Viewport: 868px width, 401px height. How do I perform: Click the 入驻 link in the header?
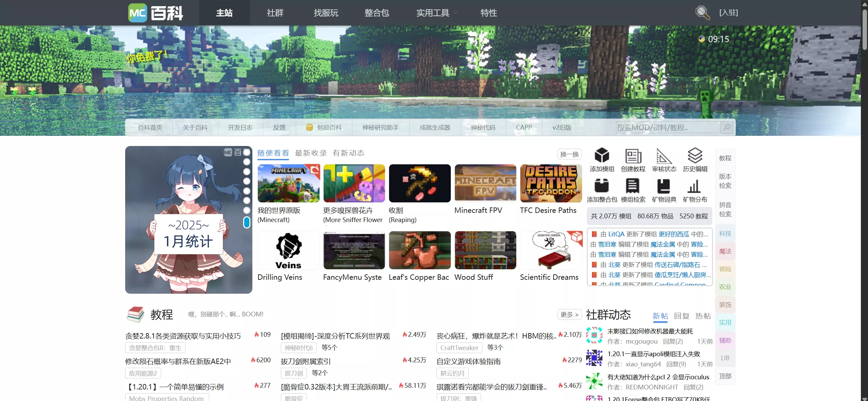(x=729, y=12)
